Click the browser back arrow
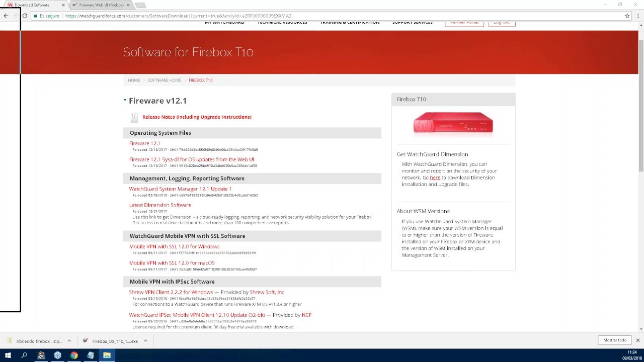Screen dimensions: 644x362 coord(6,16)
